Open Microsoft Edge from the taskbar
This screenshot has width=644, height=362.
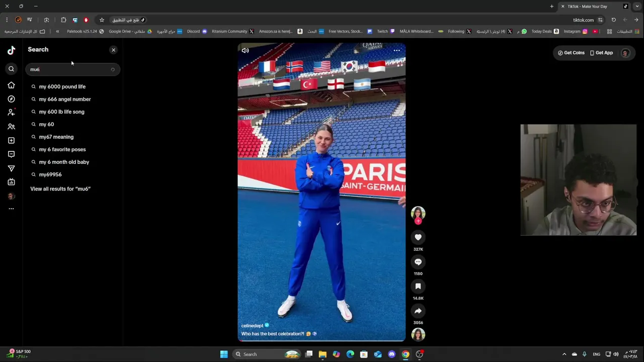click(x=350, y=354)
